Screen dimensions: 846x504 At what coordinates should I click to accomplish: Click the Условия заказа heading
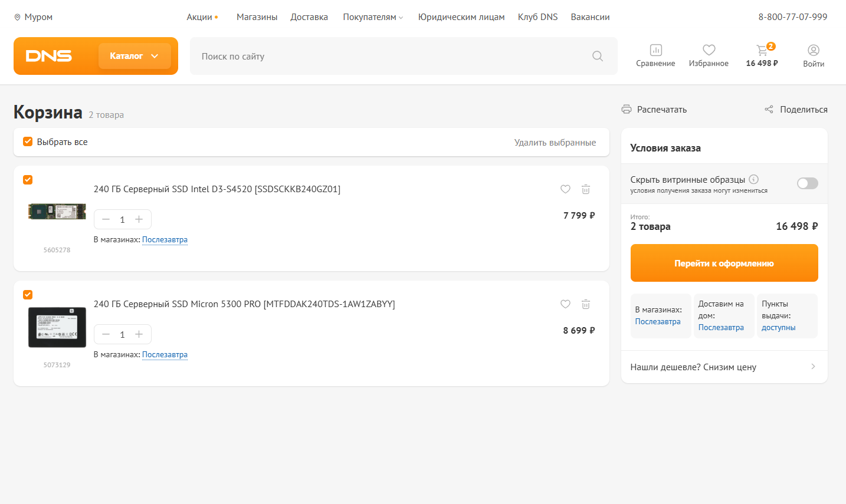(665, 148)
